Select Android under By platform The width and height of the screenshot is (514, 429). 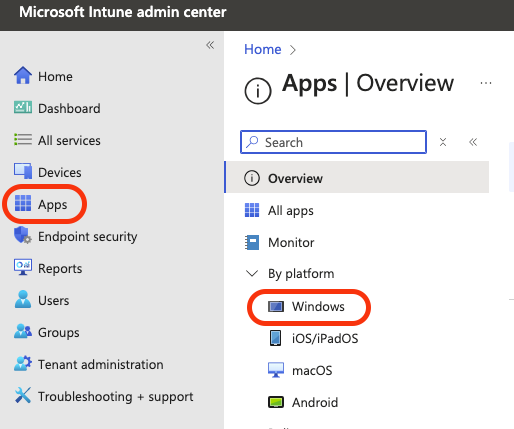(315, 402)
